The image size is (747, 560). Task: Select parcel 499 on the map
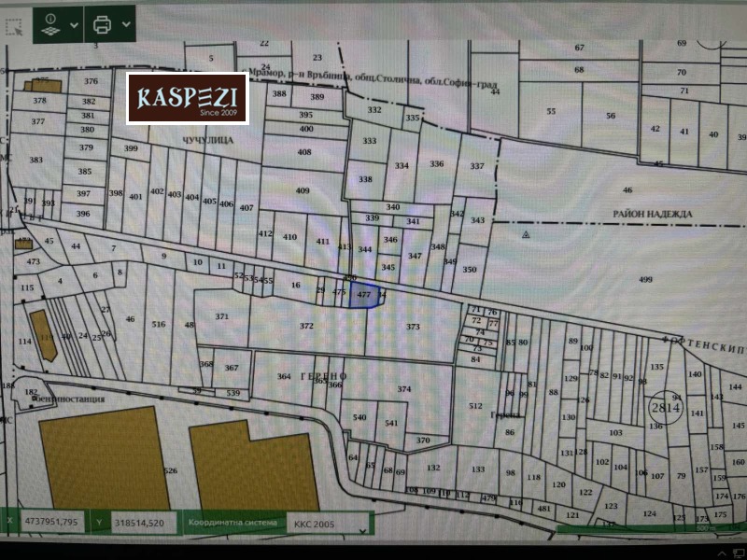[645, 279]
